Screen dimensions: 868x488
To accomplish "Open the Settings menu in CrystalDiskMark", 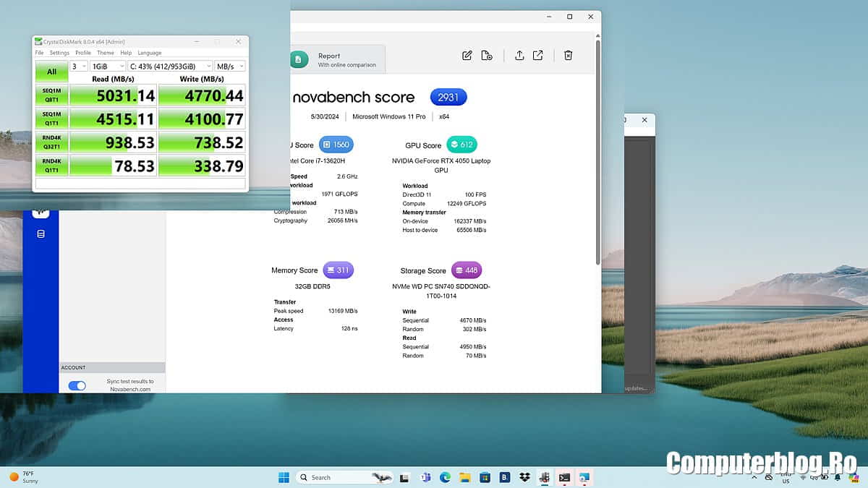I will pyautogui.click(x=59, y=53).
